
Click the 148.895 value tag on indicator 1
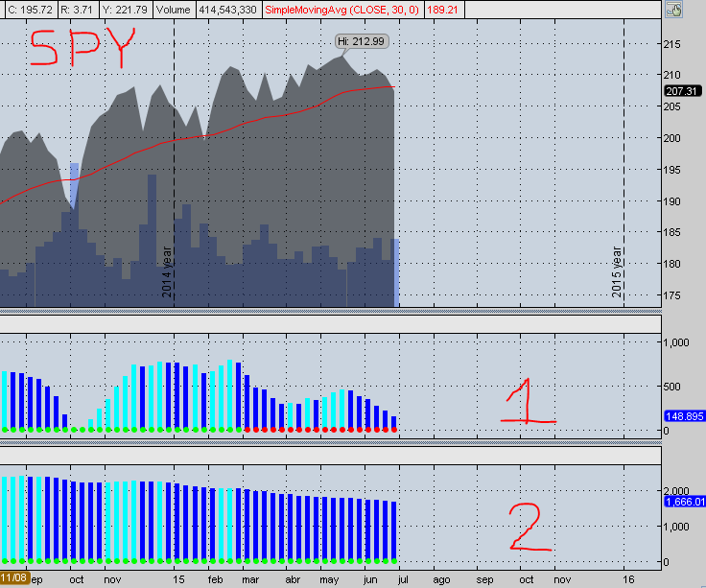[684, 416]
